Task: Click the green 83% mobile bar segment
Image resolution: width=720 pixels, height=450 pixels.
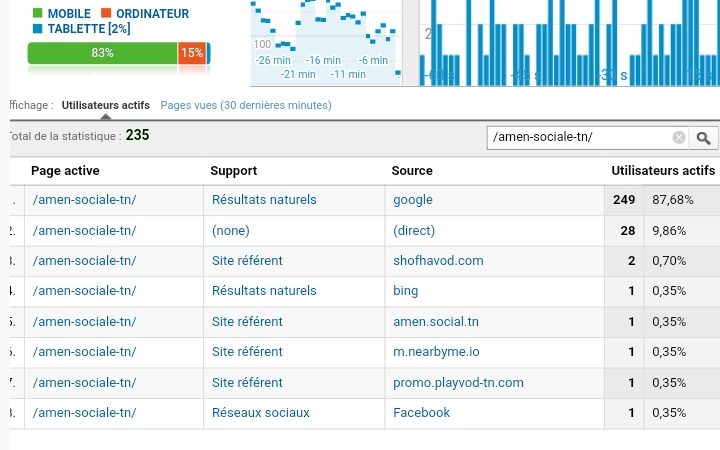Action: coord(102,53)
